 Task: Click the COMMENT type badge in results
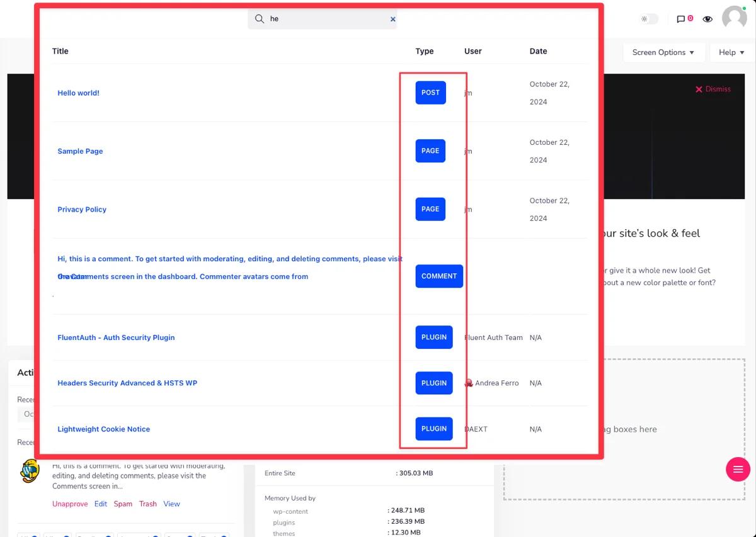[x=438, y=276]
